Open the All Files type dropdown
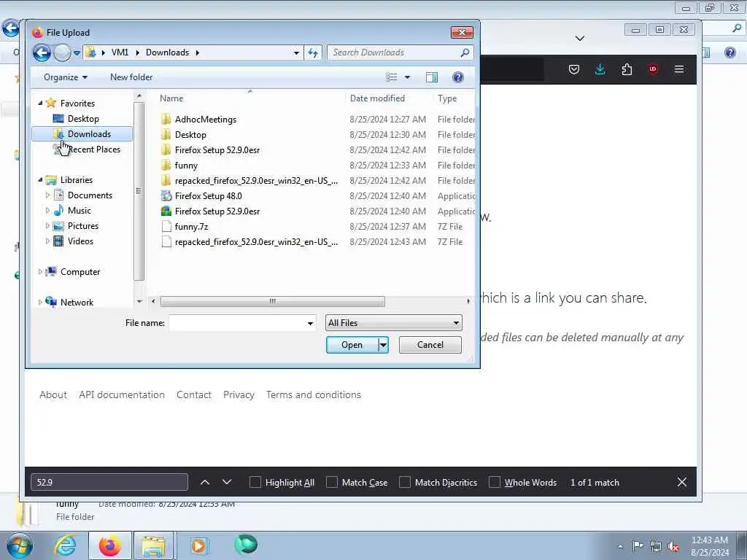The image size is (747, 560). point(393,323)
